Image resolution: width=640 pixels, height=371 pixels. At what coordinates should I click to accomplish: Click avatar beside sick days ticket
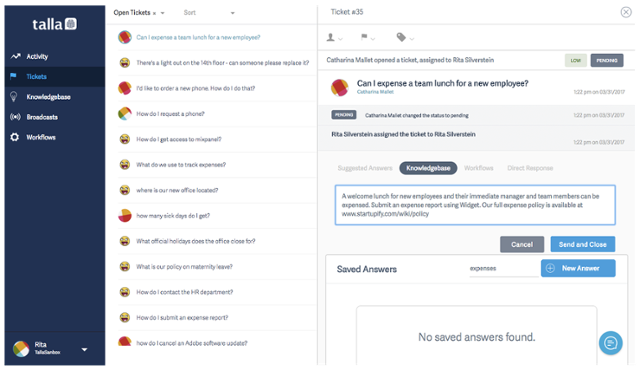[124, 215]
